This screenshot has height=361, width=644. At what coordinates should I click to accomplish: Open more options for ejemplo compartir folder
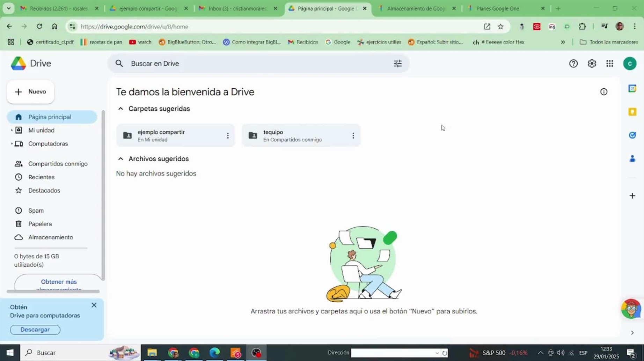coord(228,135)
